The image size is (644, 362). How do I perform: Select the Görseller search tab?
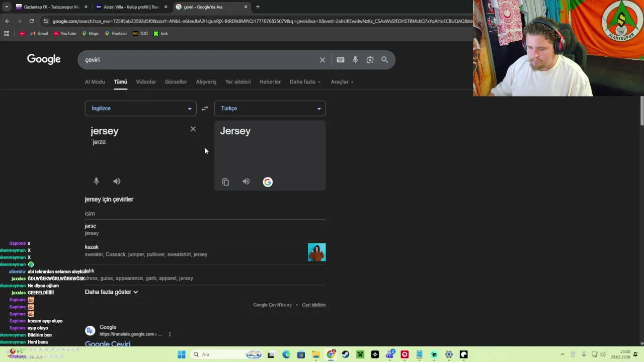176,82
